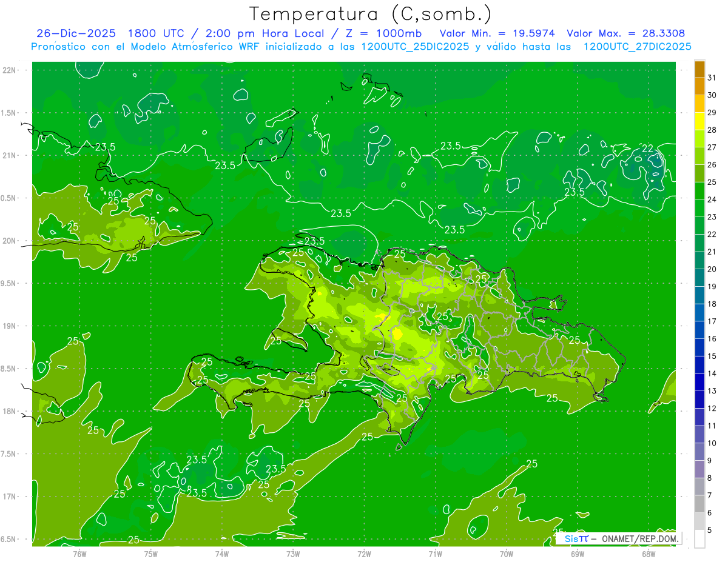Image resolution: width=728 pixels, height=562 pixels.
Task: Click the gray legend swatch between 6 and 7
Action: [x=699, y=504]
